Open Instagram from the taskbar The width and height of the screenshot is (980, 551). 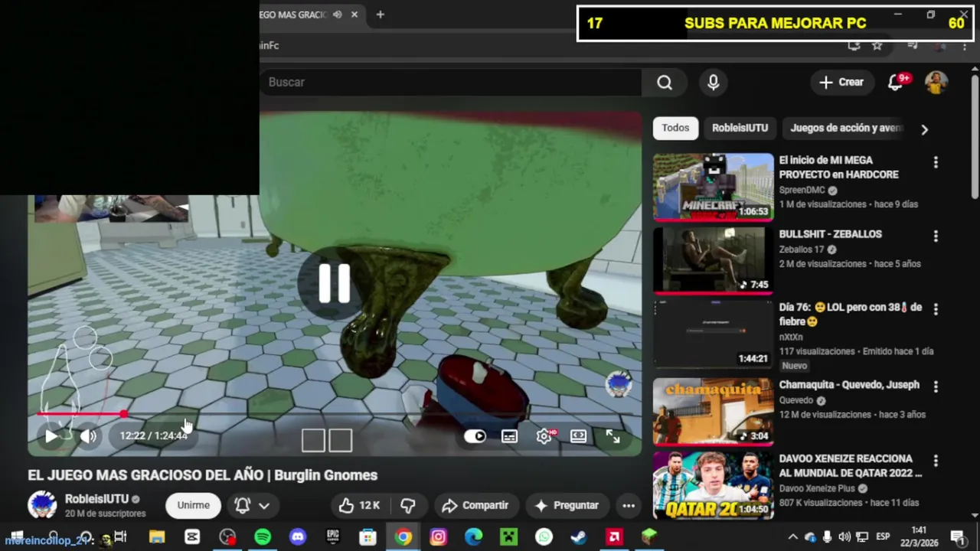tap(438, 537)
